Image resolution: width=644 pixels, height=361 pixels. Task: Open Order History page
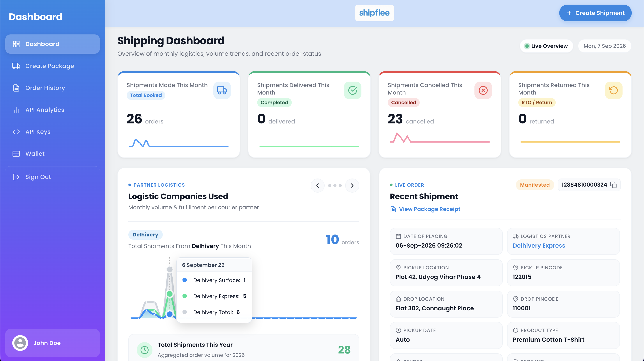(x=53, y=88)
